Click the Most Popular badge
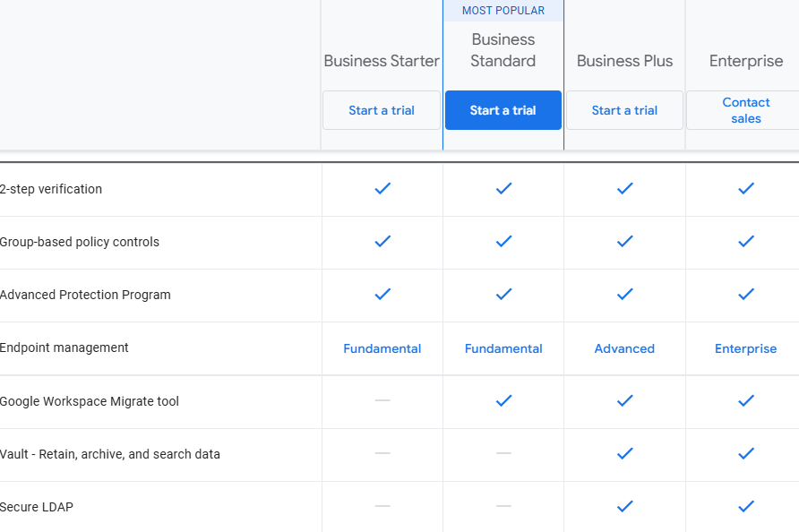 pyautogui.click(x=503, y=11)
